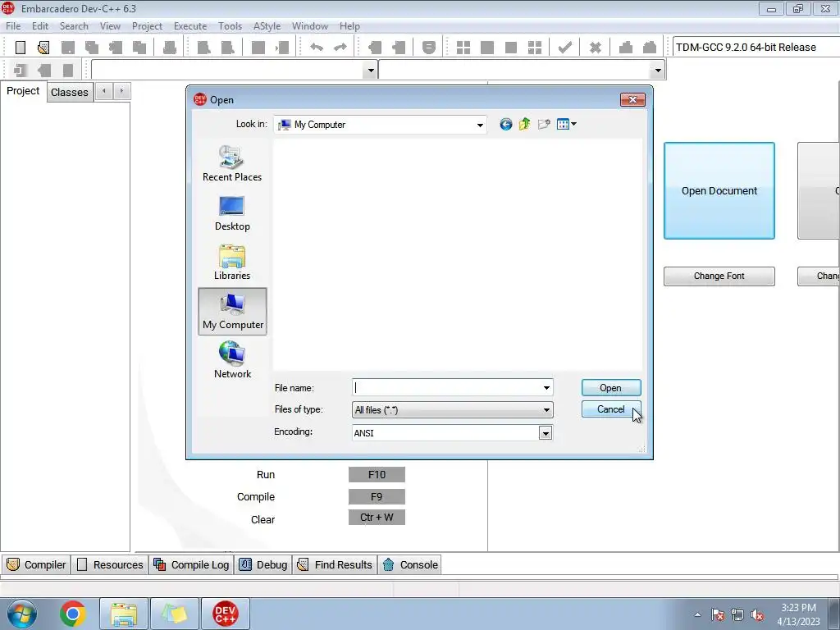Screen dimensions: 840x630
Task: Click the Dev-C++ taskbar icon
Action: [x=226, y=614]
